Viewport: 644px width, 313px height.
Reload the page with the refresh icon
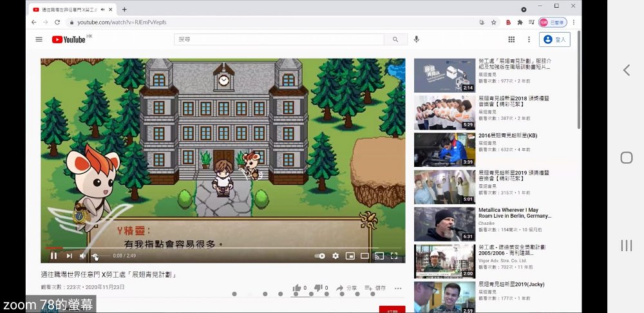coord(57,22)
